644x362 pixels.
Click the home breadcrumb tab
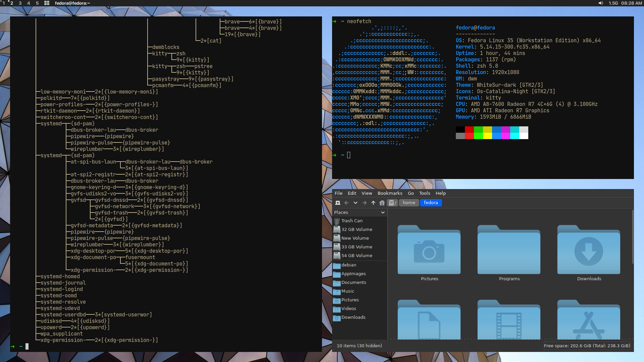(408, 202)
